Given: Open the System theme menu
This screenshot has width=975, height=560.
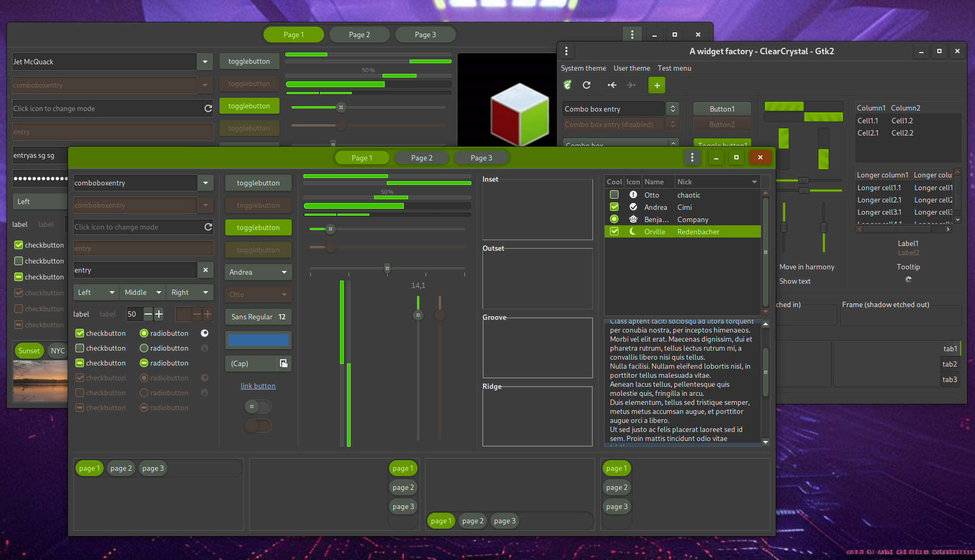Looking at the screenshot, I should click(583, 68).
